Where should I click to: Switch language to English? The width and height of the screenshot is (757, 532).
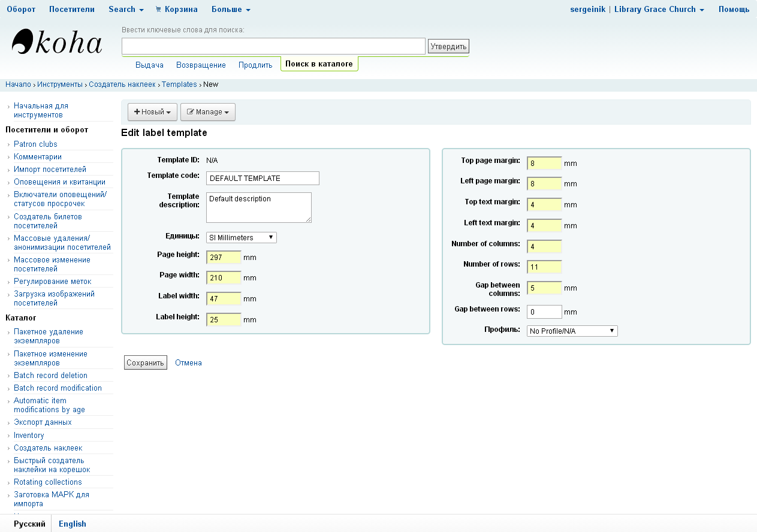(73, 524)
